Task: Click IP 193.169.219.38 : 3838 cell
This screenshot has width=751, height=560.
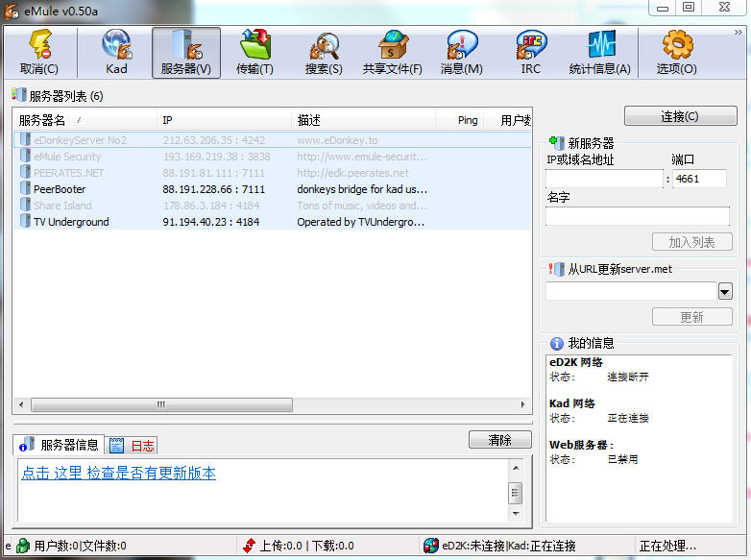Action: tap(216, 157)
